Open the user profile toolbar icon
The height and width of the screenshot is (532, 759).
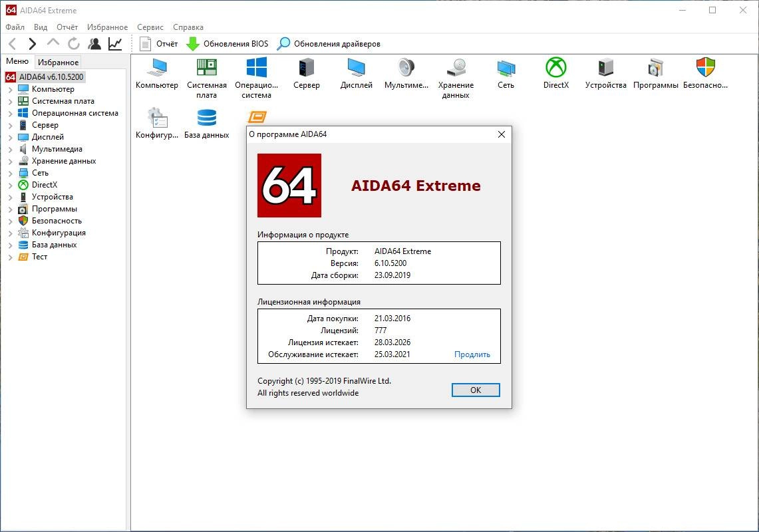94,44
